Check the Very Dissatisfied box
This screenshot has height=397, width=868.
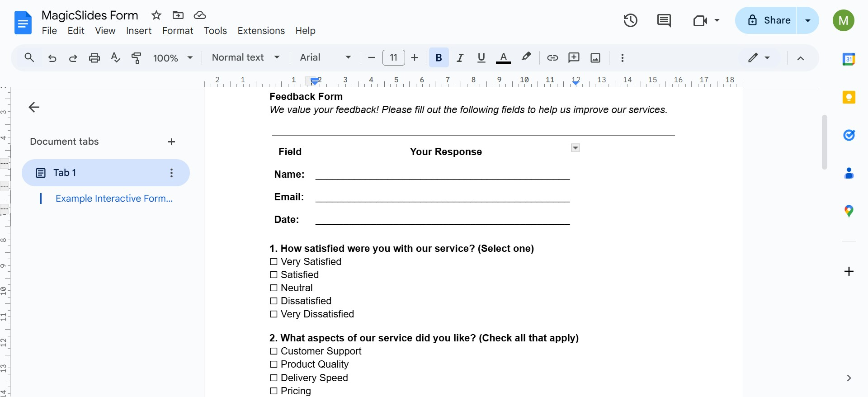click(274, 314)
